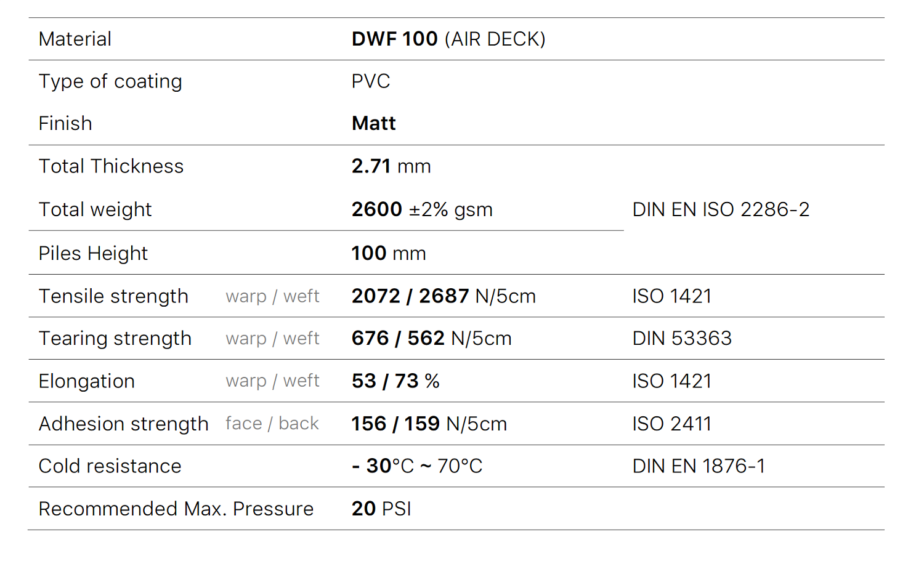Viewport: 924px width, 561px height.
Task: Click the DIN EN ISO 2286-2 standard
Action: pyautogui.click(x=720, y=209)
